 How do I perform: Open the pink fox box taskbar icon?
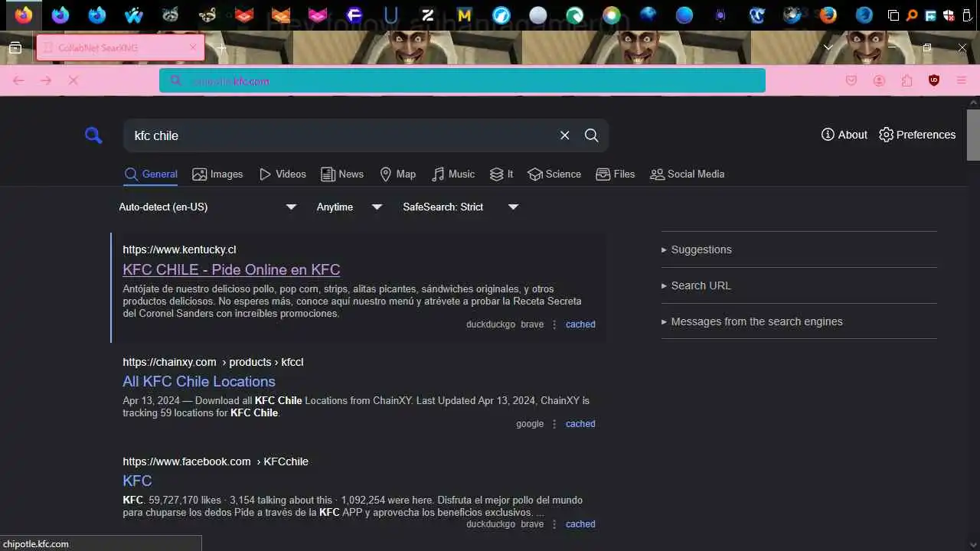click(318, 15)
